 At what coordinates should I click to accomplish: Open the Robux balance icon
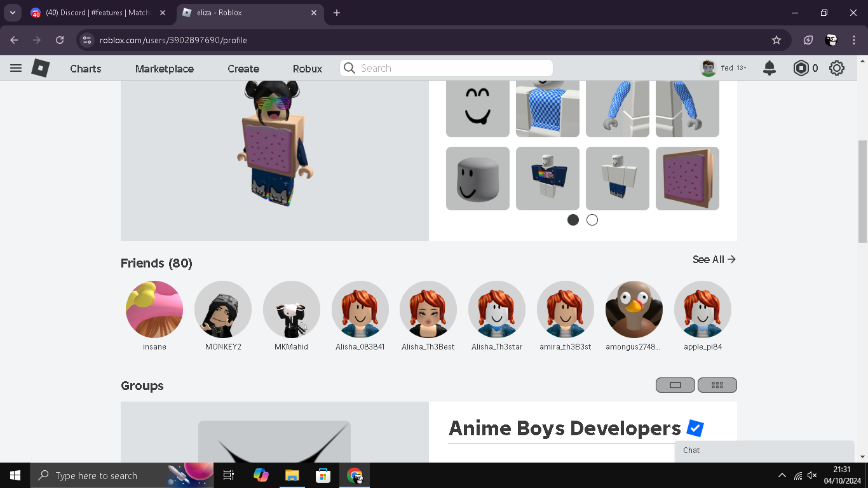click(x=801, y=68)
